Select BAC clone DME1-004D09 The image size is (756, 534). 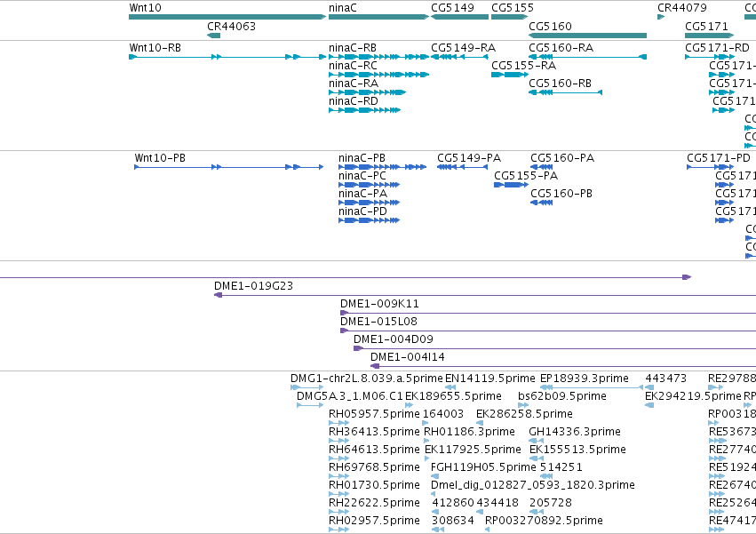pyautogui.click(x=555, y=348)
